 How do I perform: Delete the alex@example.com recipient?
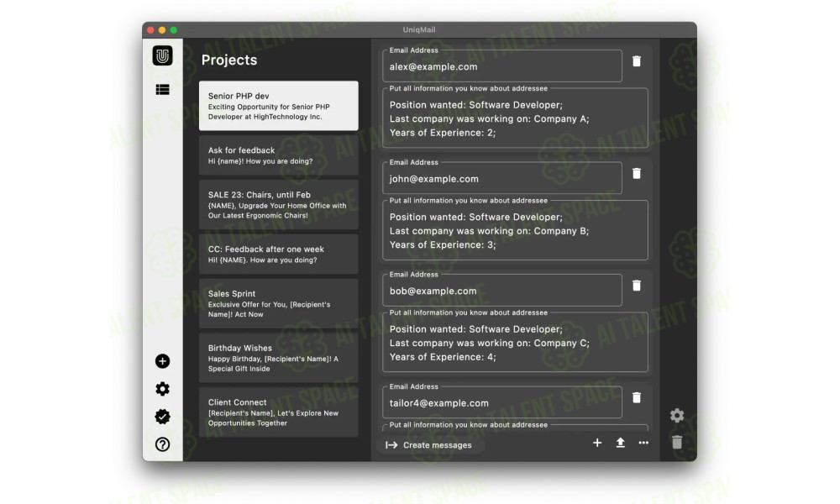(x=637, y=61)
